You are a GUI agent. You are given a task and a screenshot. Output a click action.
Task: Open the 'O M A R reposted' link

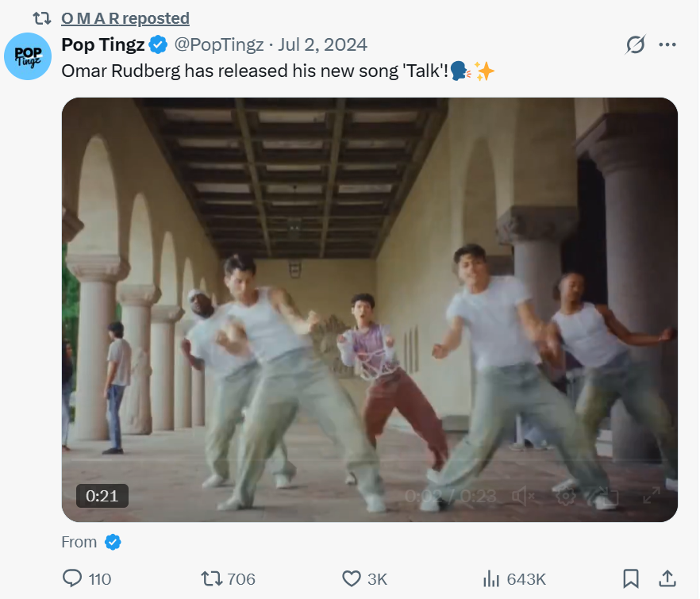pyautogui.click(x=125, y=18)
